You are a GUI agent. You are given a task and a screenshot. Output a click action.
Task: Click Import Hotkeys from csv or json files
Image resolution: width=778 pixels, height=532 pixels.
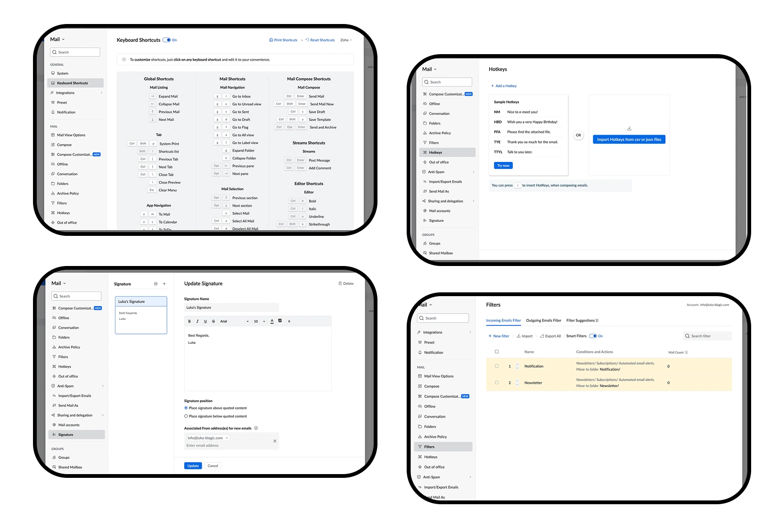click(629, 139)
